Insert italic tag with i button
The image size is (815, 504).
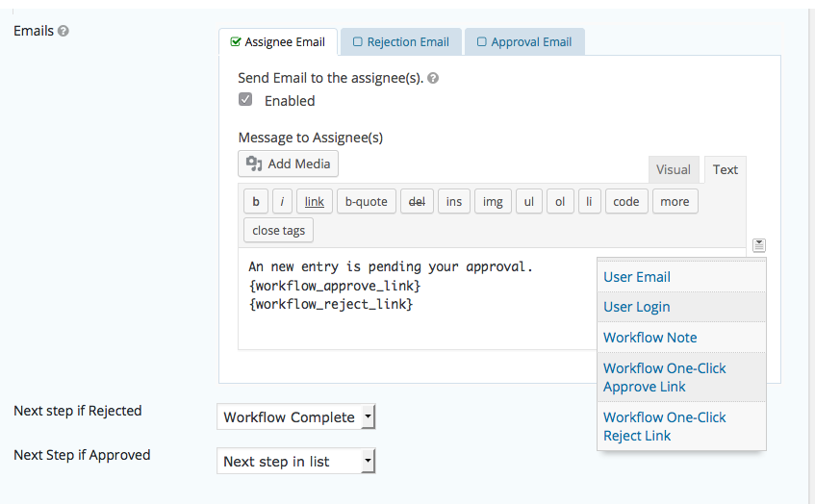[282, 201]
